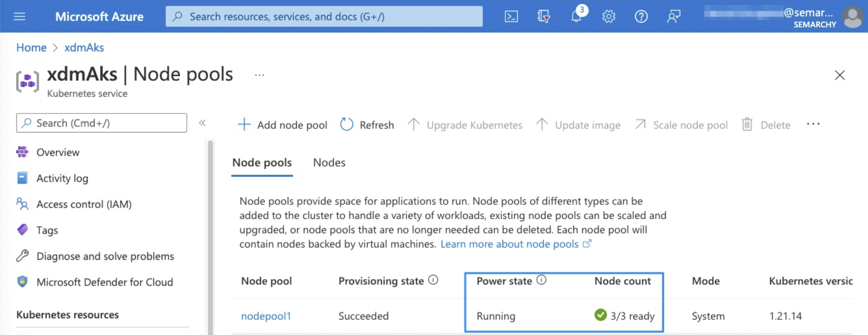This screenshot has width=868, height=335.
Task: Click the purple Tags icon
Action: pyautogui.click(x=22, y=230)
